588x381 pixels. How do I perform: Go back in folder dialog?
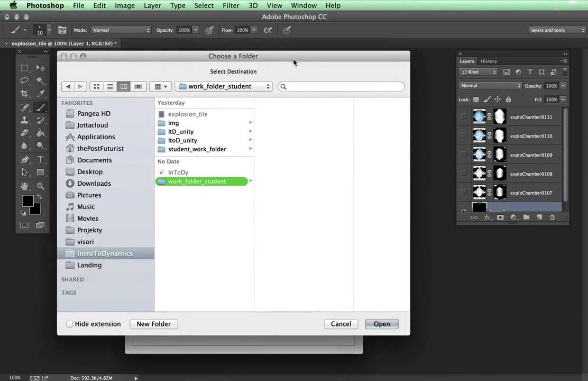(68, 87)
